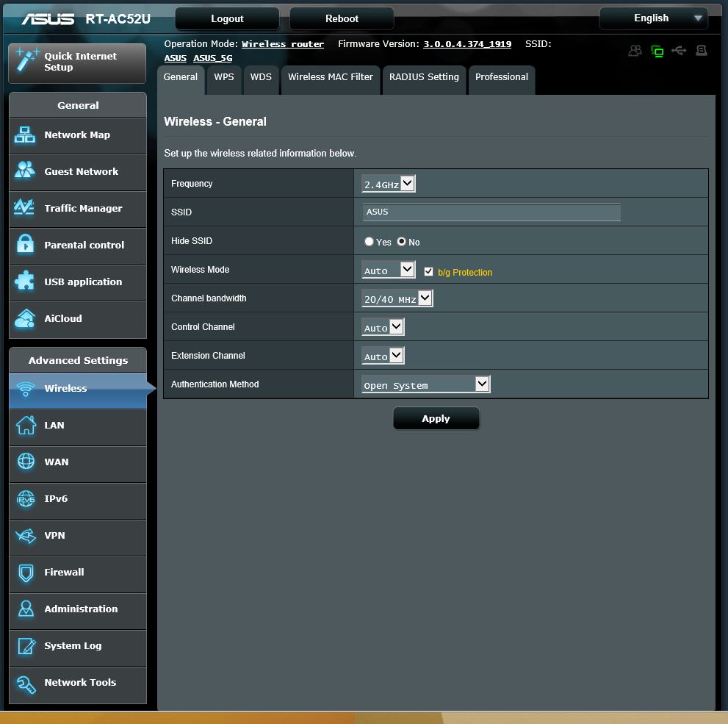Click the Guest Network people icon

pyautogui.click(x=24, y=170)
